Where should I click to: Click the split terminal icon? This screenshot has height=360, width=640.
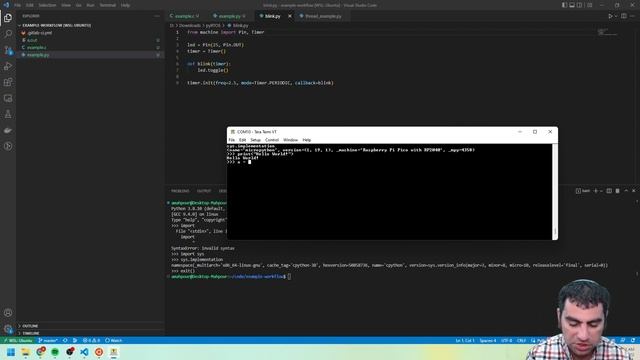tap(609, 191)
